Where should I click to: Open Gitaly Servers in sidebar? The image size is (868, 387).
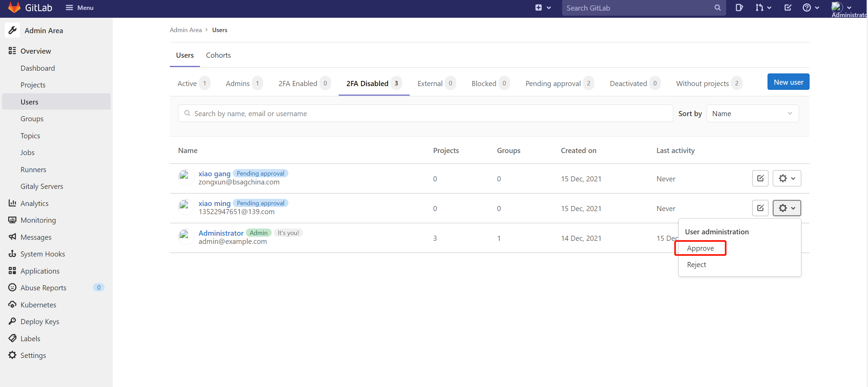click(x=42, y=186)
